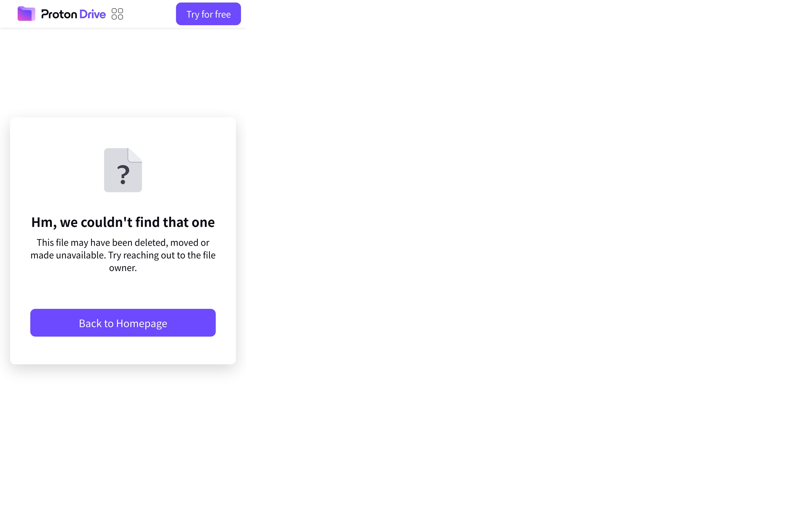This screenshot has height=532, width=810.
Task: Click the unknown file question mark icon
Action: pyautogui.click(x=123, y=170)
